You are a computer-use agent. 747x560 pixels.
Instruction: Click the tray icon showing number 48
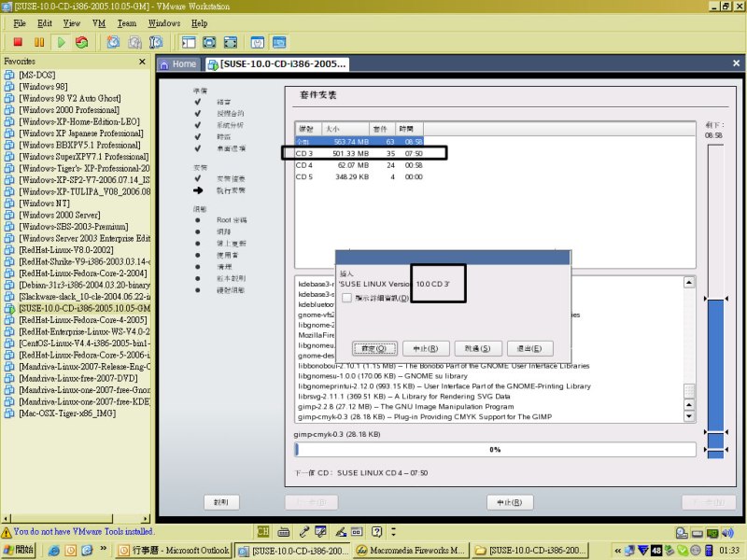656,551
